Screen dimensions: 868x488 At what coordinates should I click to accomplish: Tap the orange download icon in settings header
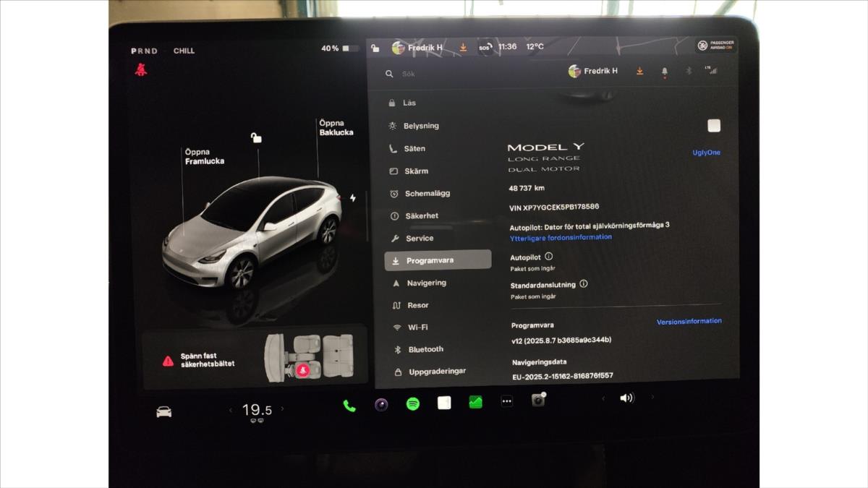click(639, 71)
